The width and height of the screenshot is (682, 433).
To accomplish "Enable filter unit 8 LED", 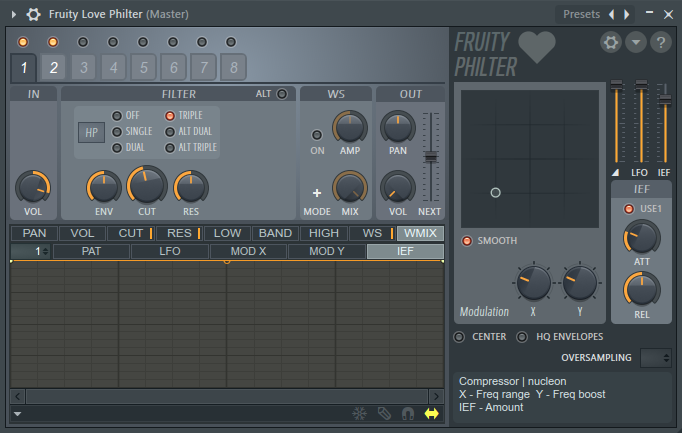I will tap(231, 42).
